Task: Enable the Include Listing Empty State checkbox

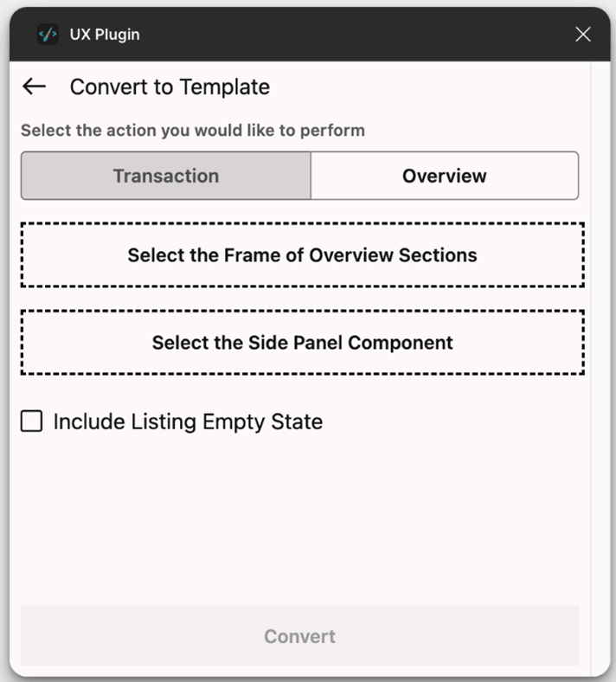Action: [x=32, y=421]
